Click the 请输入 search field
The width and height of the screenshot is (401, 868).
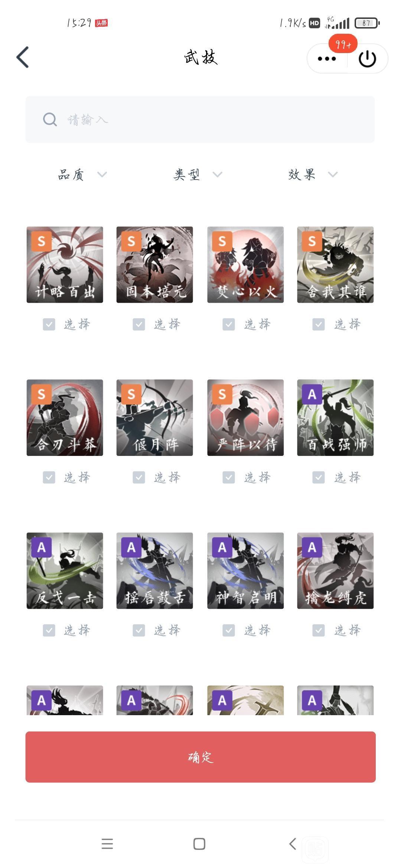pyautogui.click(x=200, y=119)
